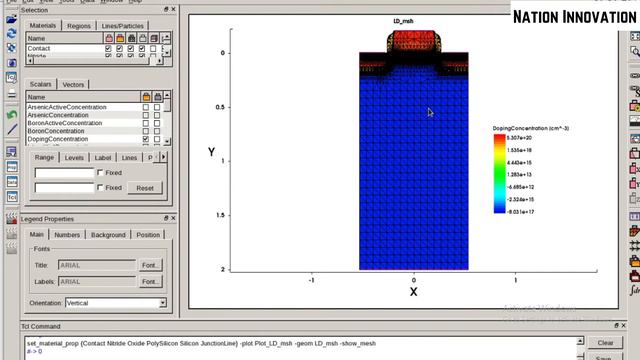Click the fit-to-window icon right toolbar

pyautogui.click(x=635, y=37)
